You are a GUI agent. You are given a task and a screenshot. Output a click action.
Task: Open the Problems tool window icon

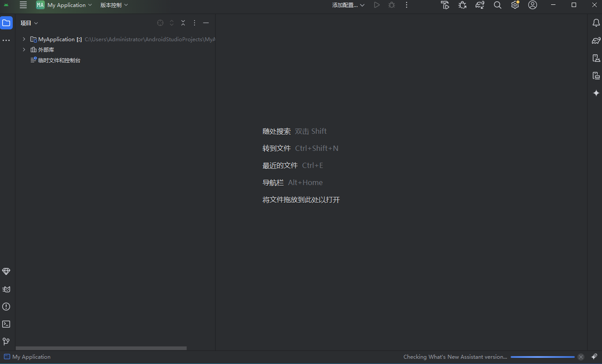point(6,307)
